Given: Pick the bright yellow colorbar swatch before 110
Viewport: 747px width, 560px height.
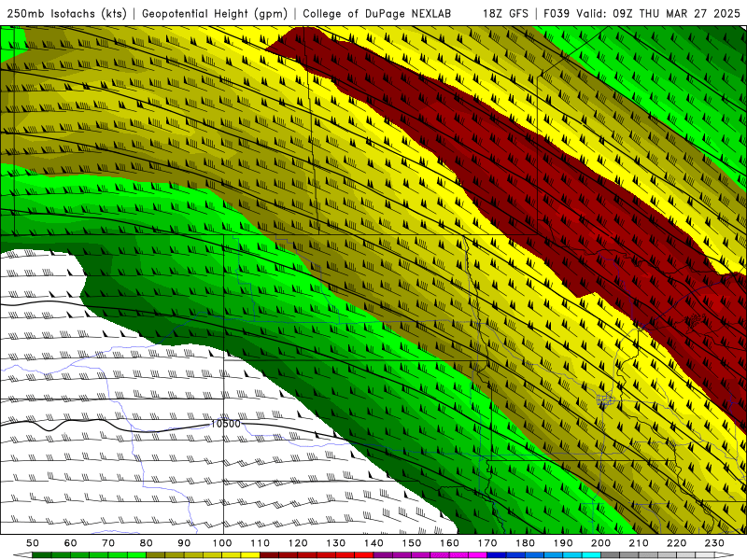Looking at the screenshot, I should (x=250, y=554).
